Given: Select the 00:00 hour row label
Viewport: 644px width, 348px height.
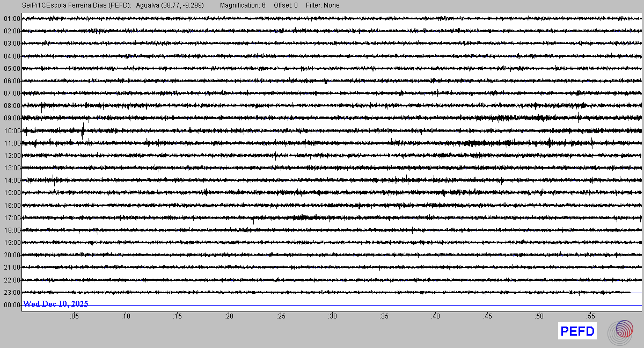Looking at the screenshot, I should (12, 305).
